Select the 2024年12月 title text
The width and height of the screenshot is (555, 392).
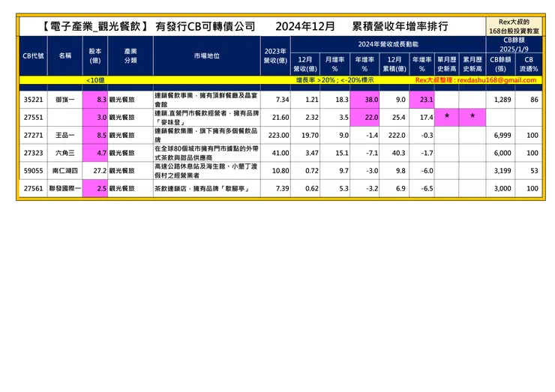click(x=304, y=26)
